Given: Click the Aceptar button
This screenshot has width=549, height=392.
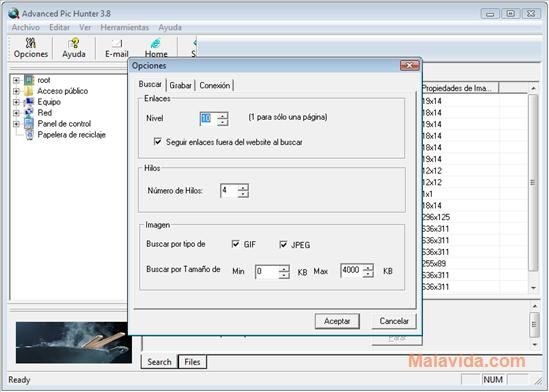Looking at the screenshot, I should click(x=337, y=321).
